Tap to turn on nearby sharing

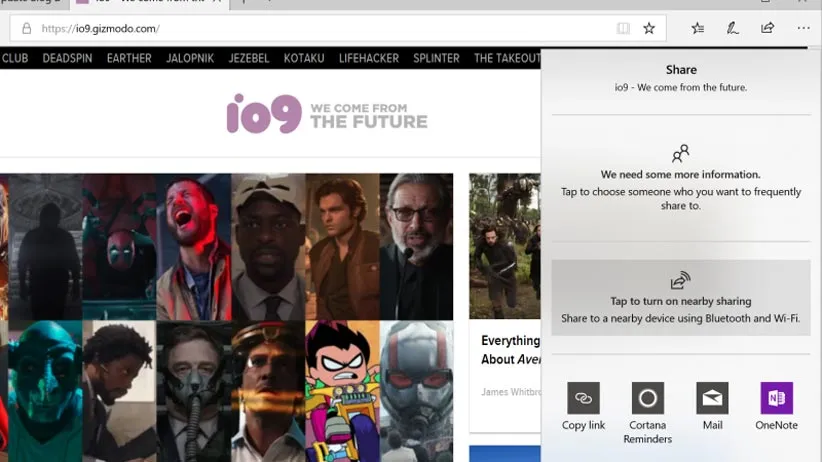[680, 297]
